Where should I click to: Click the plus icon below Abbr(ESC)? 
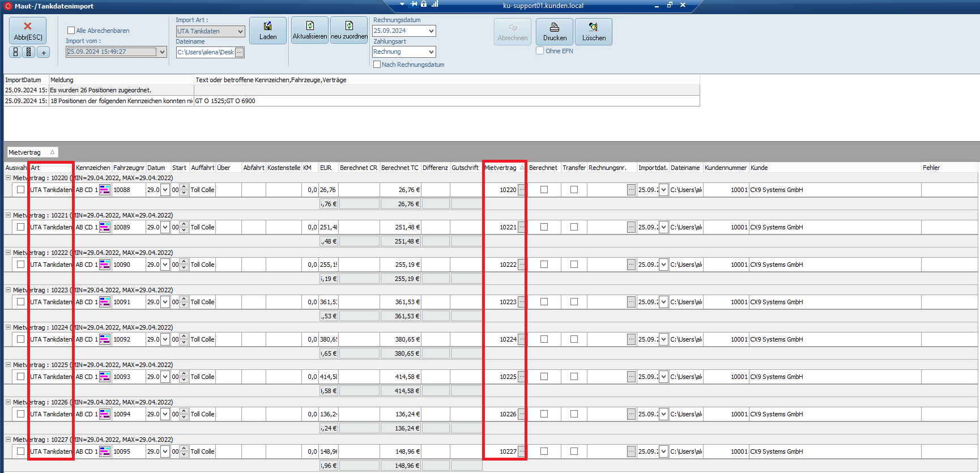44,52
